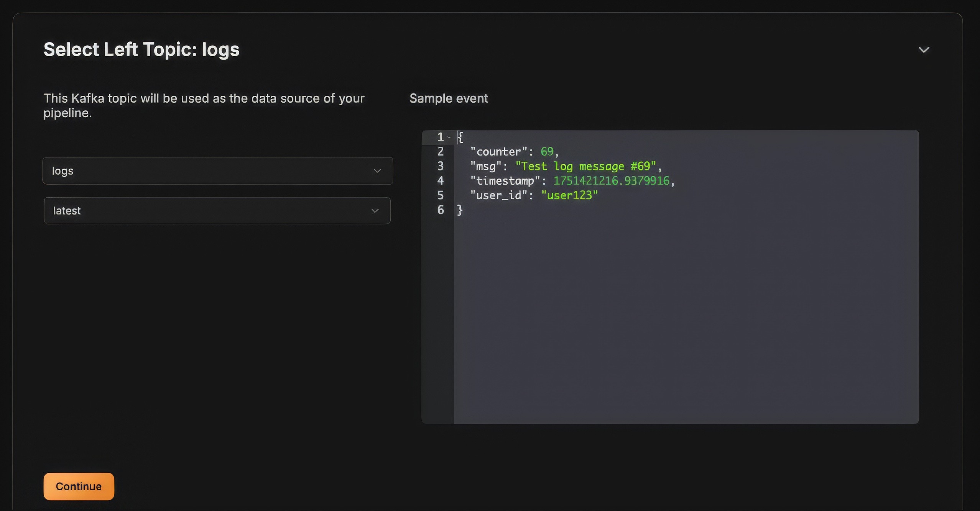The height and width of the screenshot is (511, 980).
Task: Click line number 6 in editor gutter
Action: pyautogui.click(x=441, y=210)
